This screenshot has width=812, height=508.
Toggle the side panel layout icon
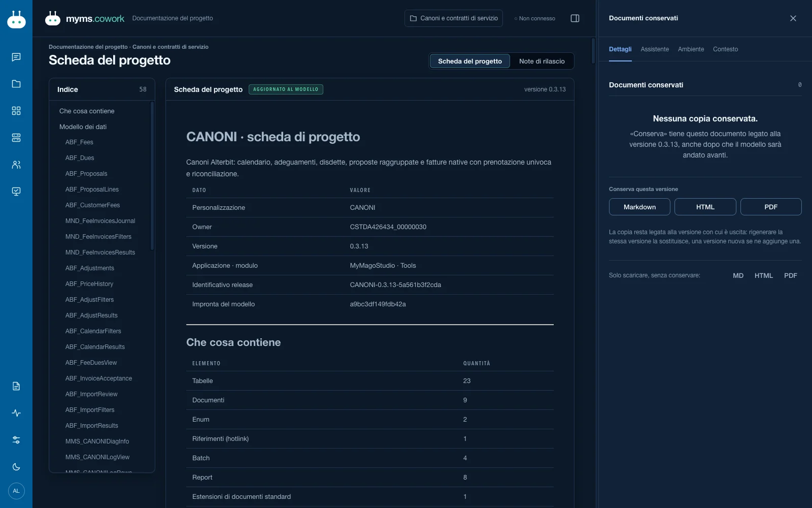tap(575, 18)
